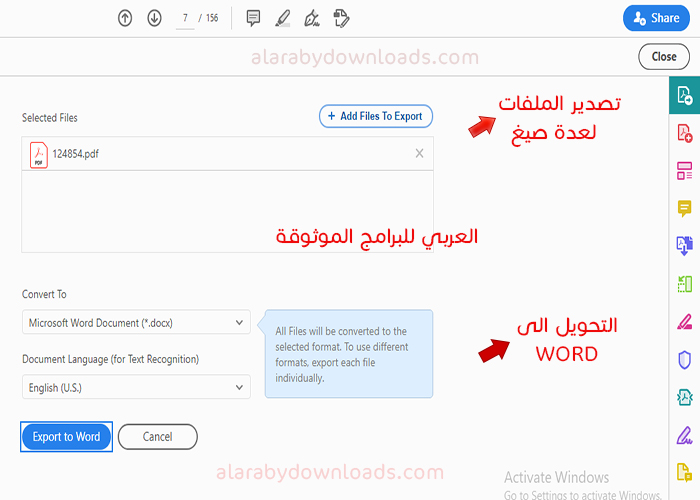Open the teal Compress PDF sidebar tool
The width and height of the screenshot is (700, 500).
click(x=684, y=397)
